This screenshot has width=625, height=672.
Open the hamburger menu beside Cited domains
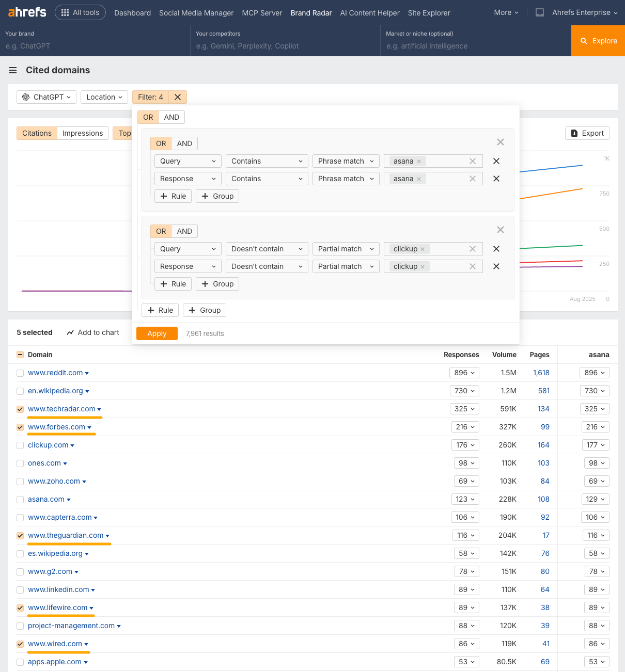pos(12,70)
